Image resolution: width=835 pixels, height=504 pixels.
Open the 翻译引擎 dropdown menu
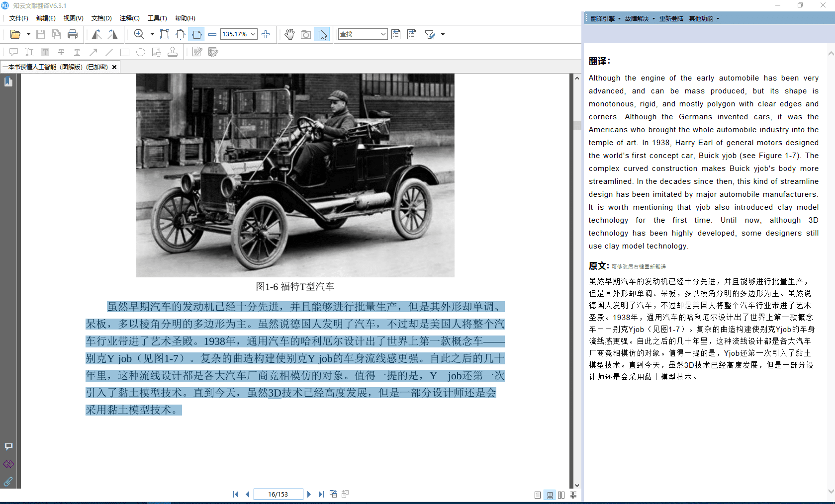click(x=605, y=19)
